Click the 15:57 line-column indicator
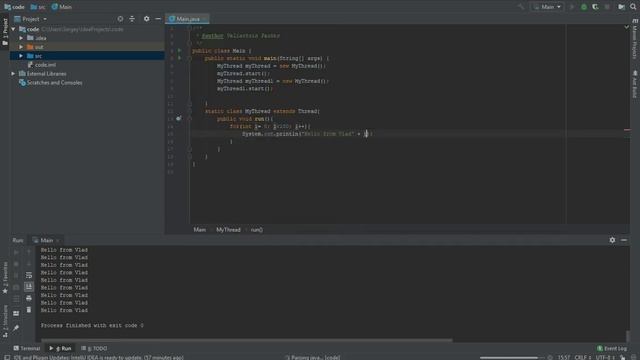Screen dimensions: 640x360 tap(564, 358)
